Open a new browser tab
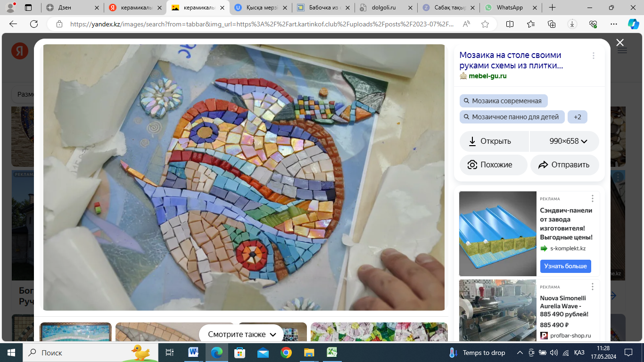The height and width of the screenshot is (362, 644). tap(552, 8)
